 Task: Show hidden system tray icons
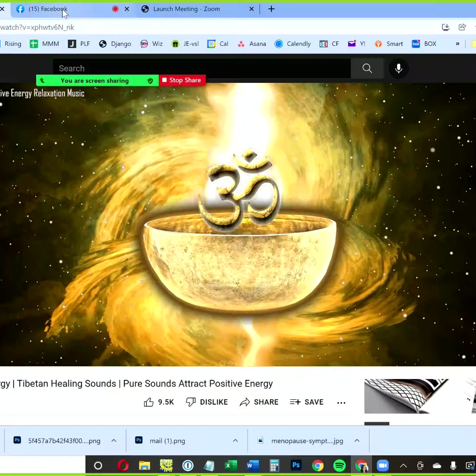[x=403, y=465]
